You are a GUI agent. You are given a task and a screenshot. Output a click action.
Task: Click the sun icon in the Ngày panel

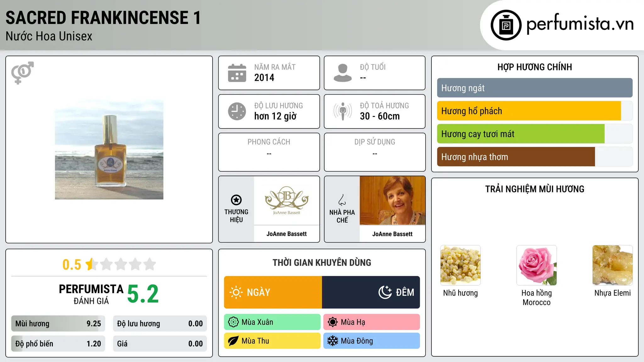point(236,292)
